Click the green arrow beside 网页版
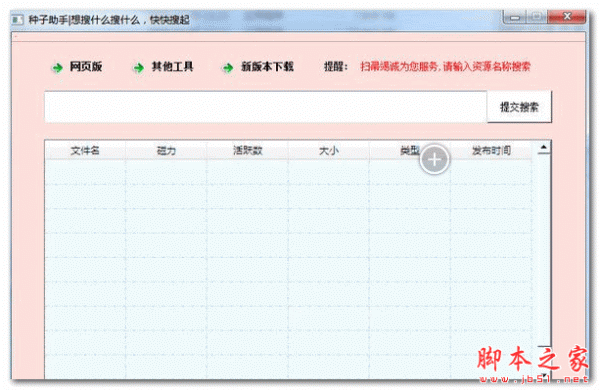Viewport: 600px width, 390px height. click(x=57, y=68)
